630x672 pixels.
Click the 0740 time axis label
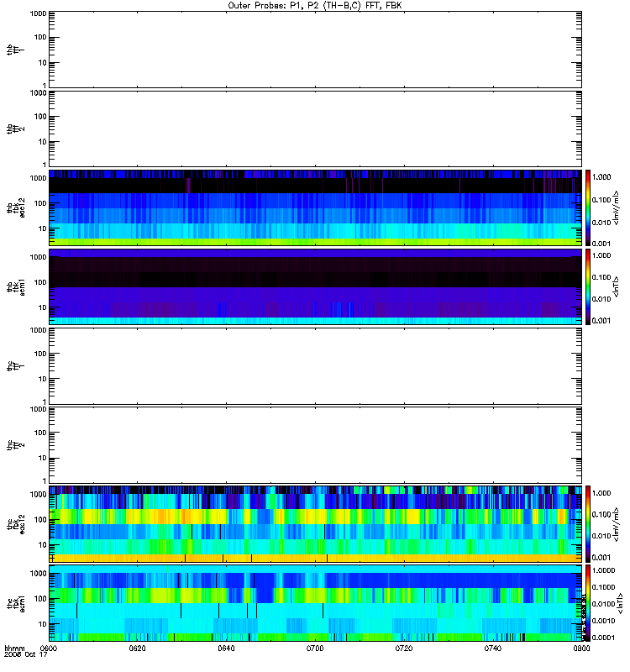click(492, 648)
